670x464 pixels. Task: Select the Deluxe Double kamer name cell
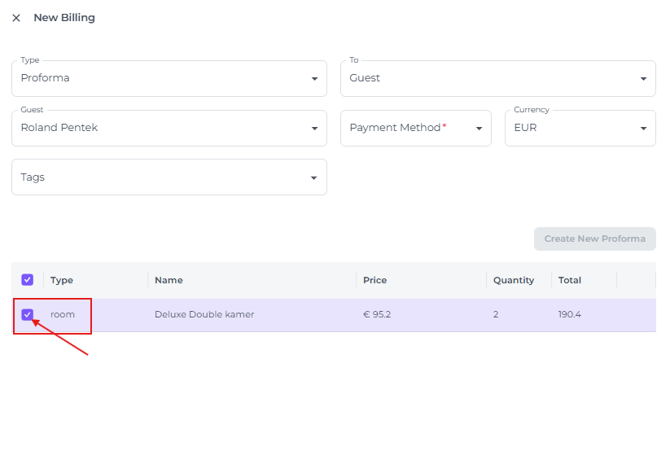point(204,315)
